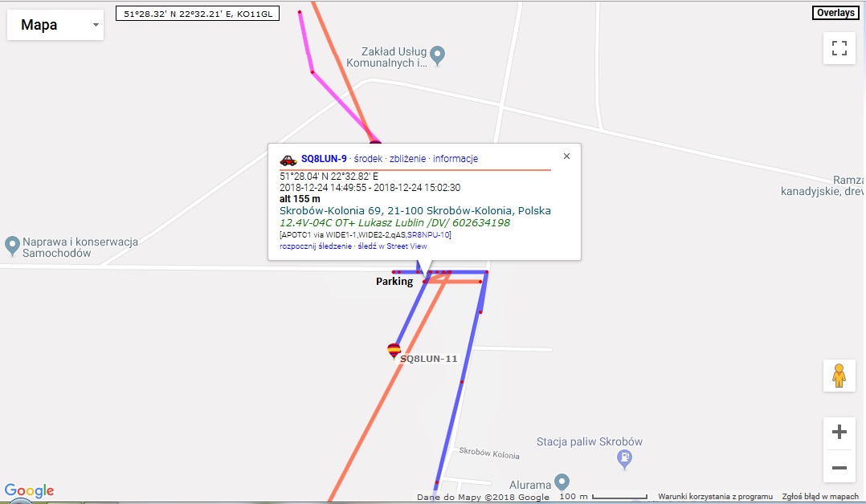
Task: Click the Overlays button
Action: [835, 13]
